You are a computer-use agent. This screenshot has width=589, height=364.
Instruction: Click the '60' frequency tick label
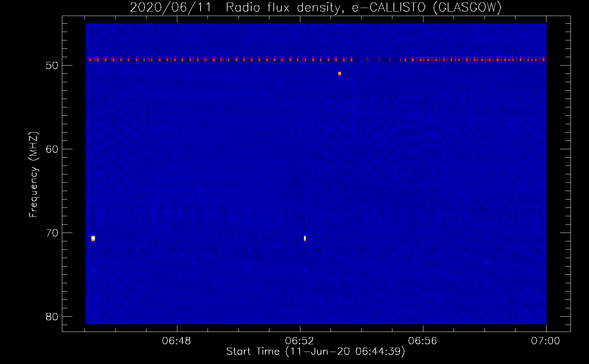click(52, 149)
